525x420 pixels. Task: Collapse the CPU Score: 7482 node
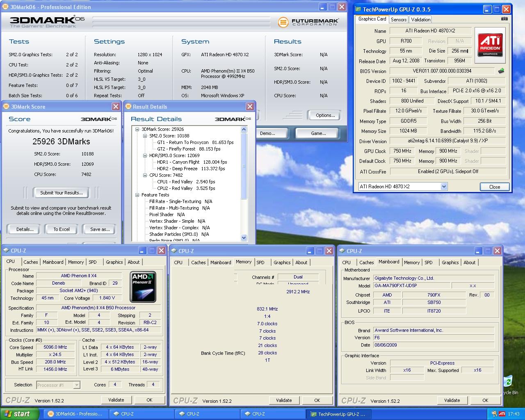(145, 175)
